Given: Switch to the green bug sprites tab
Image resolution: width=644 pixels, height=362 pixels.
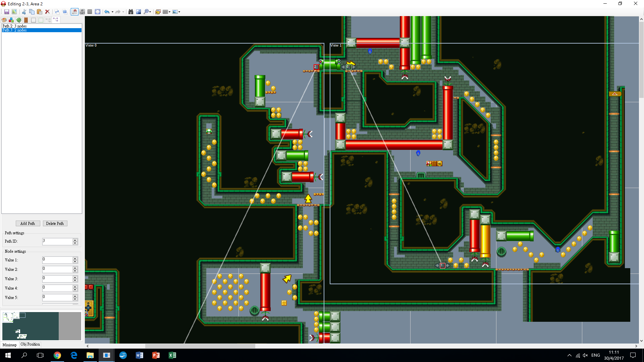Looking at the screenshot, I should (x=19, y=20).
